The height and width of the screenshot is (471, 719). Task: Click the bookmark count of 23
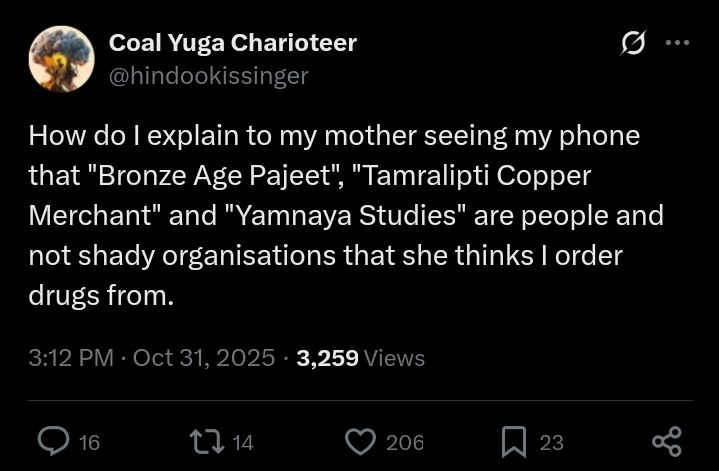[551, 442]
